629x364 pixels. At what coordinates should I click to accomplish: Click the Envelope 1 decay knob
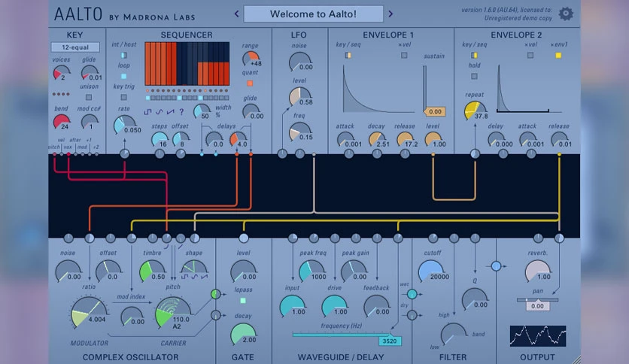377,139
